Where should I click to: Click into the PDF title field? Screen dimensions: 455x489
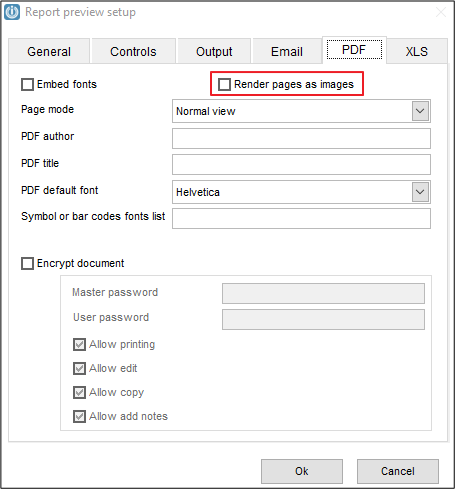[x=301, y=164]
